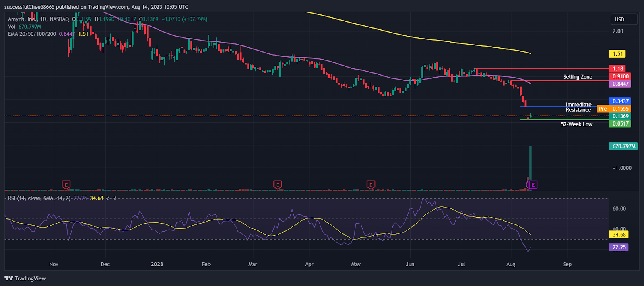Click the 0.1369 current price label

[x=620, y=116]
